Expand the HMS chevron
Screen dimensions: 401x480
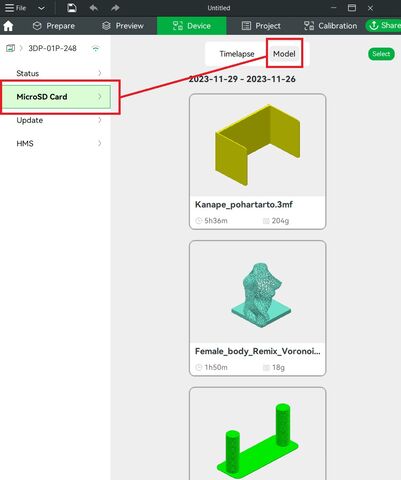(100, 143)
